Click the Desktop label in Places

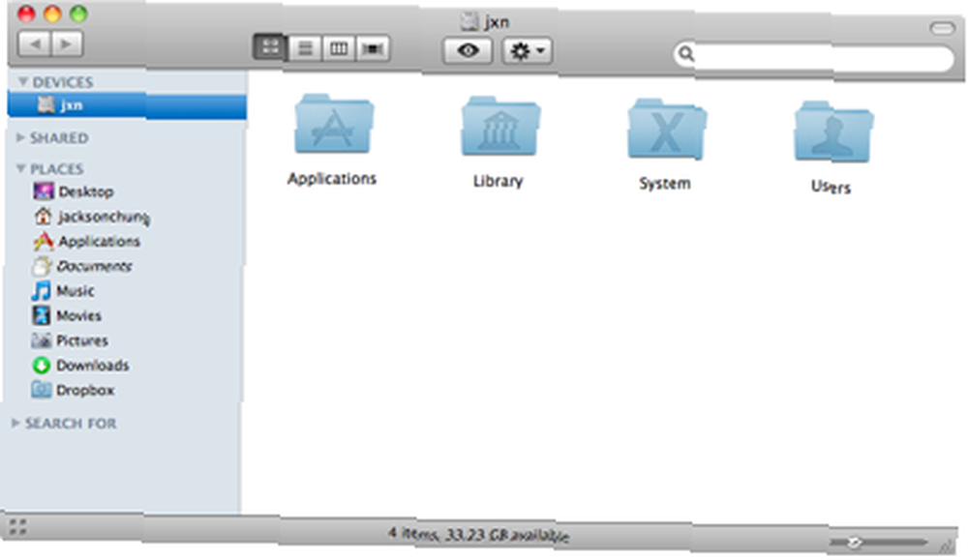click(x=86, y=192)
